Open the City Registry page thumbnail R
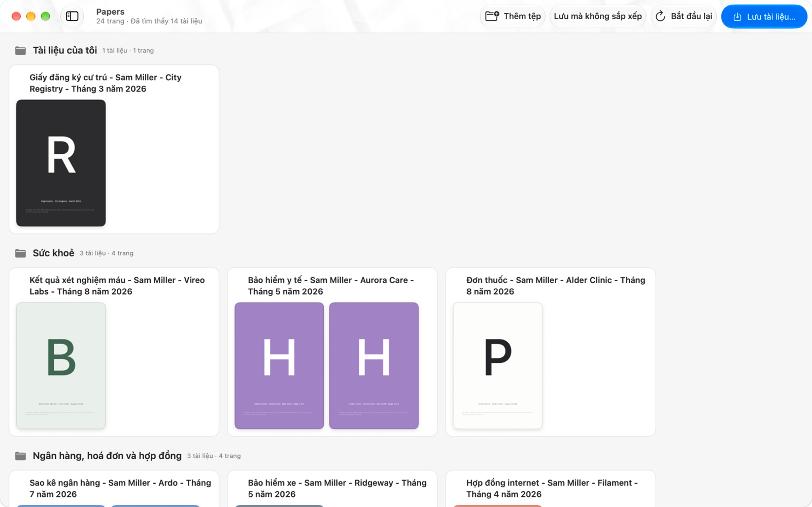The height and width of the screenshot is (507, 812). click(x=61, y=163)
